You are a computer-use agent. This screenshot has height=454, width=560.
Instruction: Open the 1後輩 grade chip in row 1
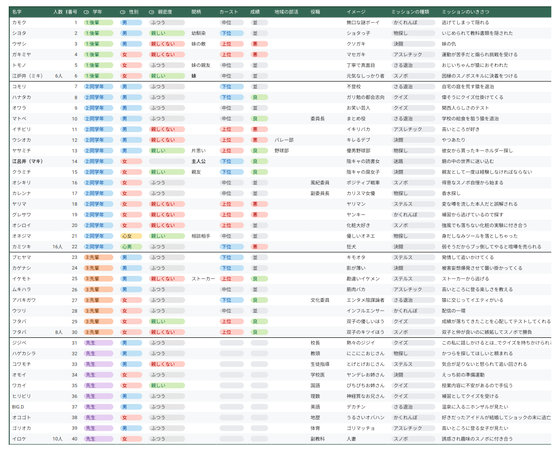[98, 23]
